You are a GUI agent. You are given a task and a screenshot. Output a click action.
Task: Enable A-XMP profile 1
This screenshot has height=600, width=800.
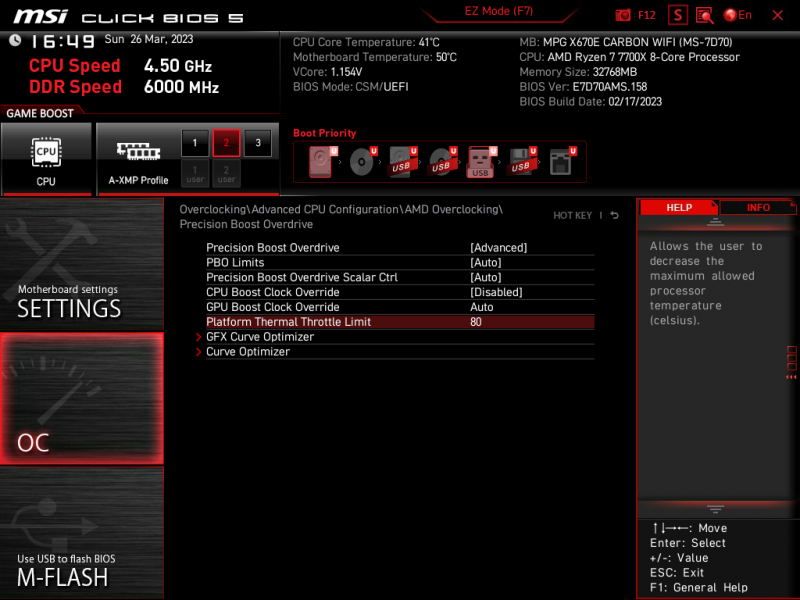point(195,143)
